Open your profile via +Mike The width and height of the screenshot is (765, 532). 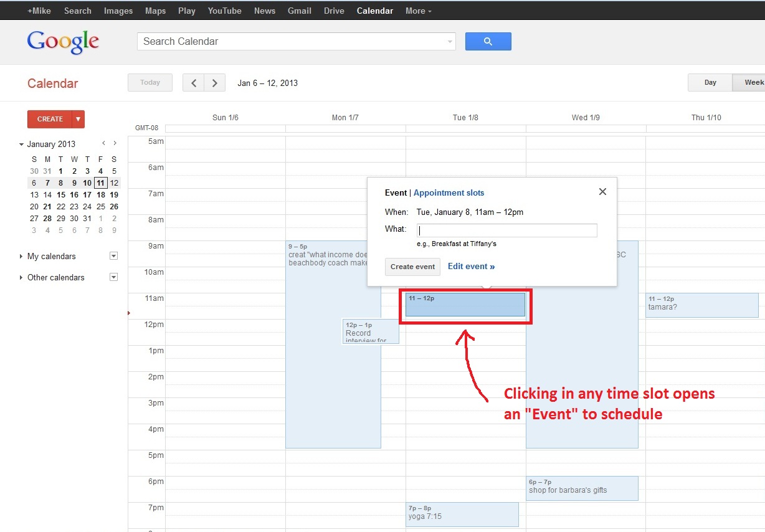tap(39, 10)
